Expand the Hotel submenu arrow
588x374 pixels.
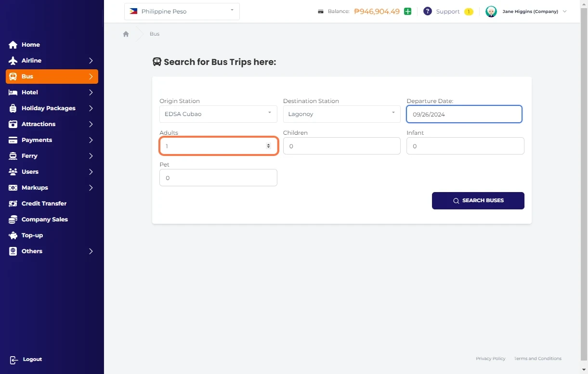91,92
